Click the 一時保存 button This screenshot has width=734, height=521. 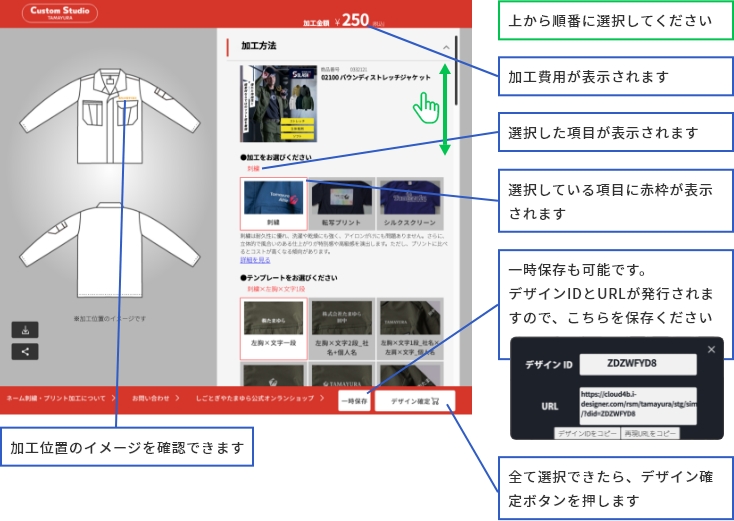point(354,401)
